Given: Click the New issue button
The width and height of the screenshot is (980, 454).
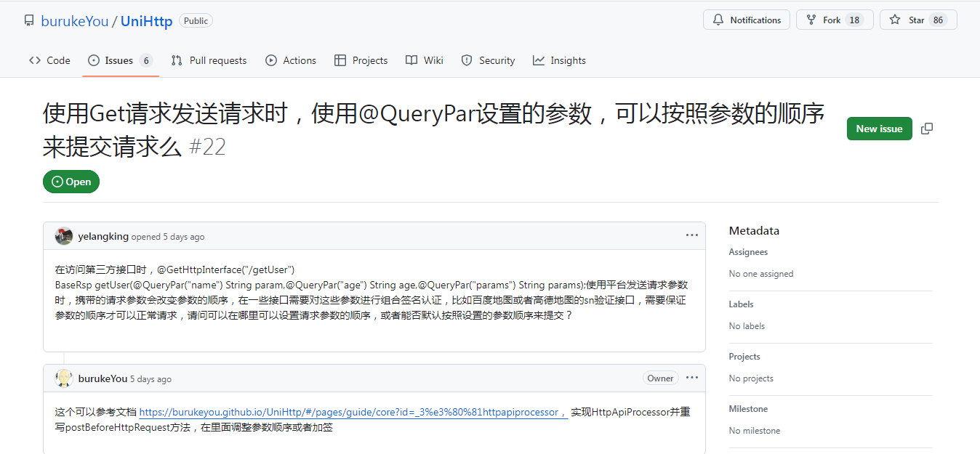Looking at the screenshot, I should (879, 129).
